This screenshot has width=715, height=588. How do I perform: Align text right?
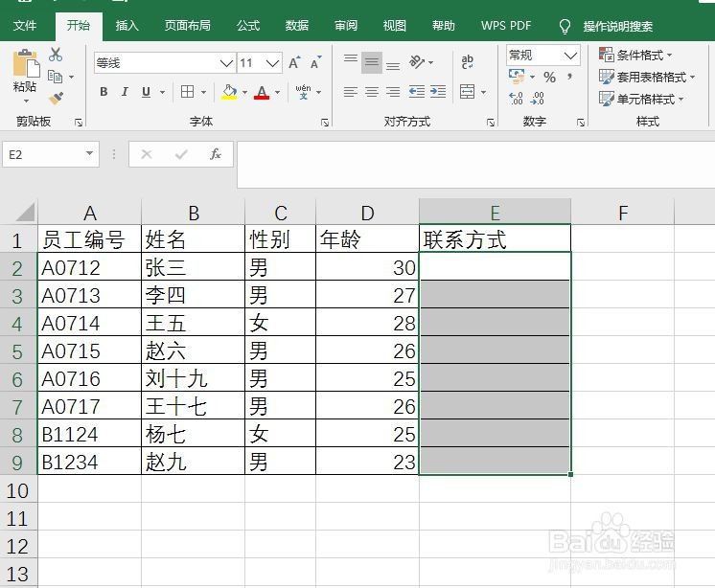[x=393, y=92]
